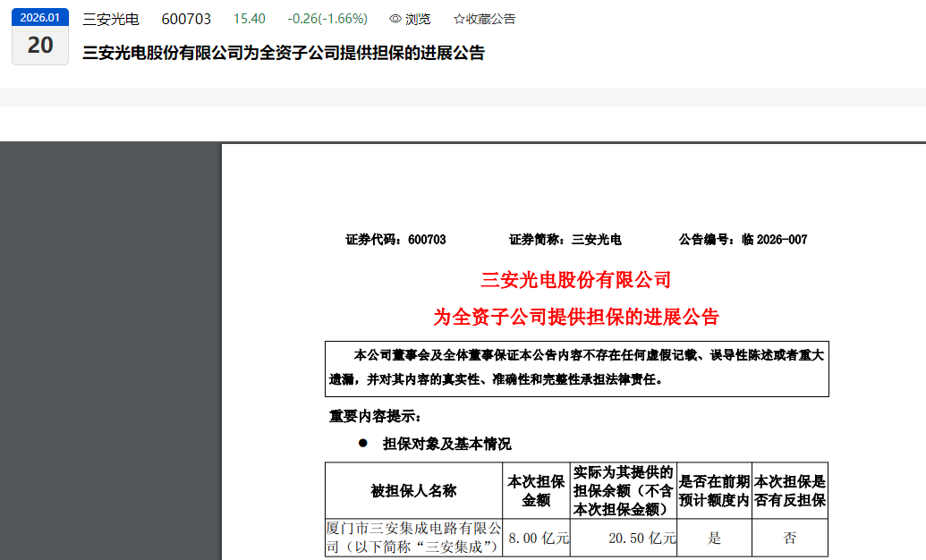This screenshot has height=560, width=926.
Task: Click the boxed board declaration paragraph
Action: tap(577, 369)
